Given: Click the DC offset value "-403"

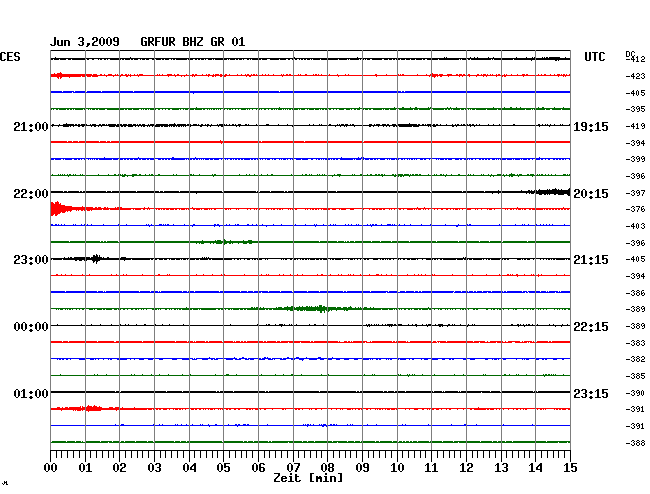Looking at the screenshot, I should coord(635,226).
